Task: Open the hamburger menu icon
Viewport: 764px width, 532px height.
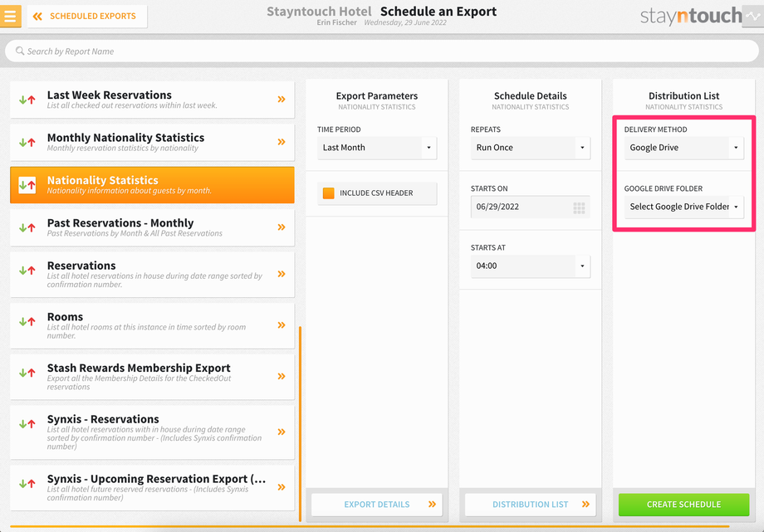Action: (10, 16)
